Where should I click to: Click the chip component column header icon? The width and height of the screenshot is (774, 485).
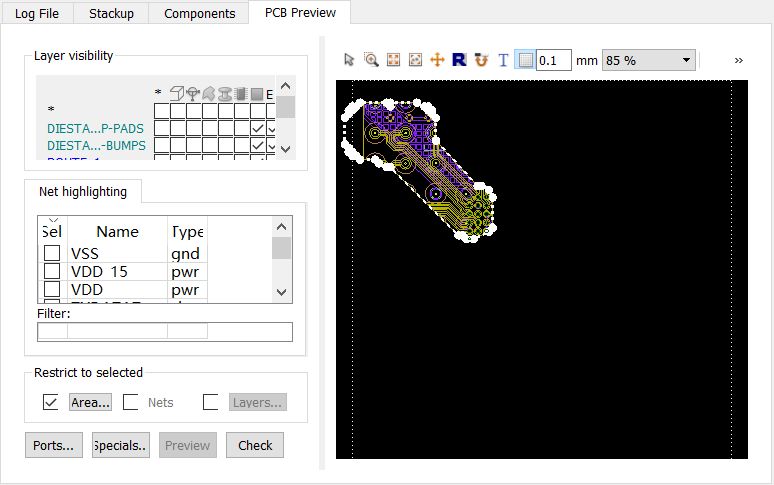(x=241, y=93)
